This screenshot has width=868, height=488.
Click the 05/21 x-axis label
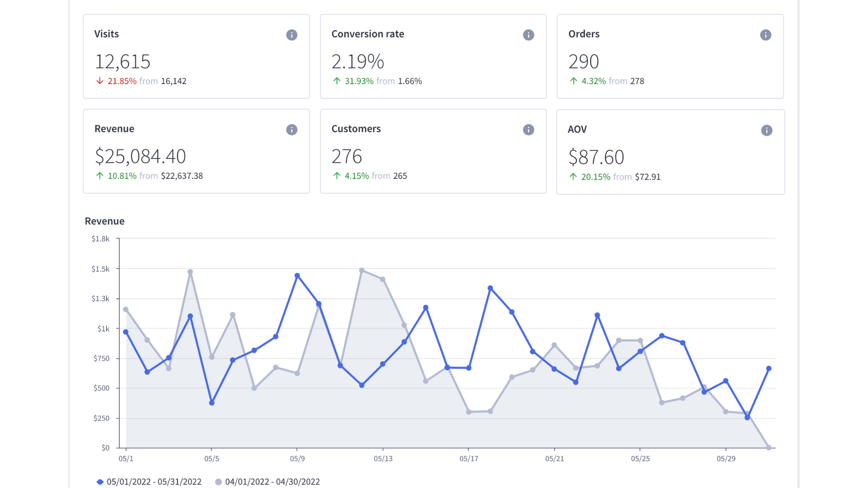pos(554,459)
